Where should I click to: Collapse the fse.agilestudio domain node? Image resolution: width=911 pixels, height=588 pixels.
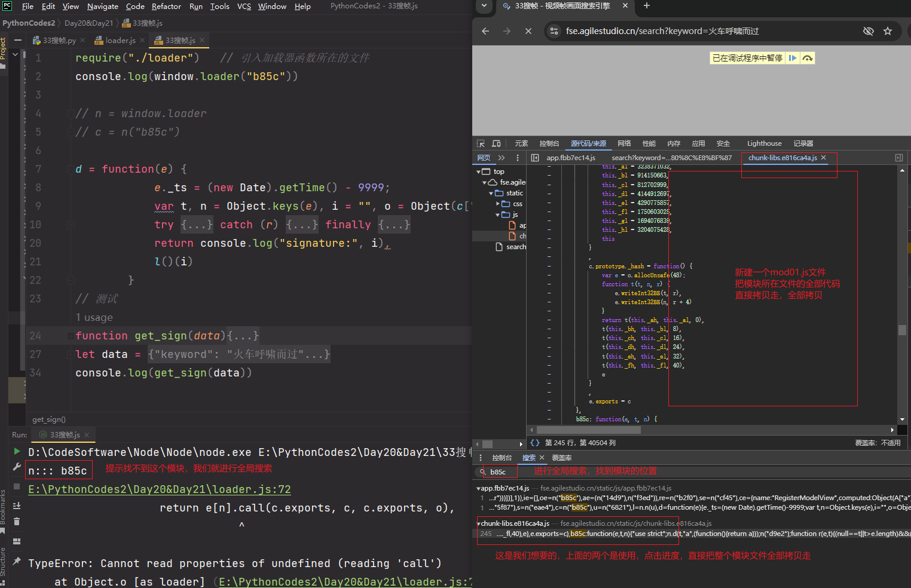[485, 182]
